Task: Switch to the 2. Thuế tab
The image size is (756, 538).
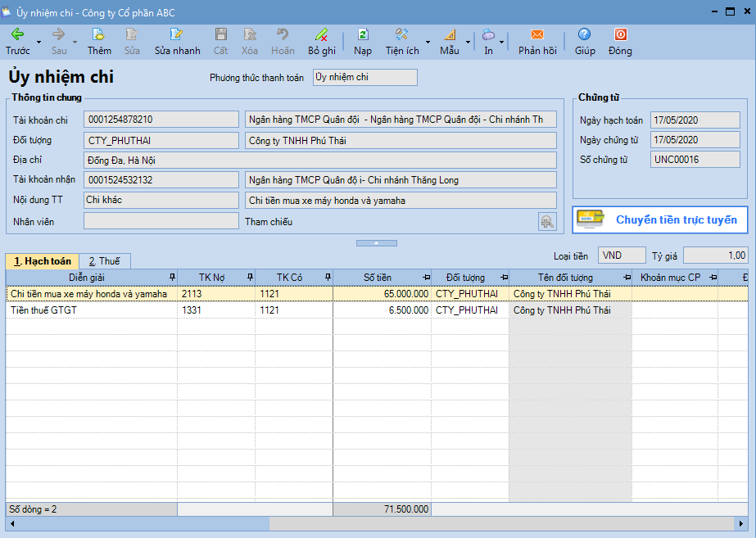Action: coord(105,260)
